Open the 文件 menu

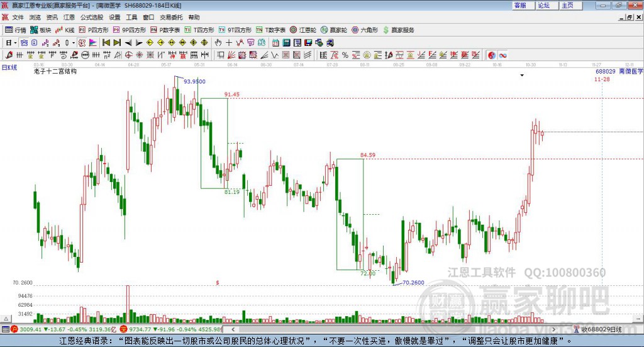tap(18, 17)
